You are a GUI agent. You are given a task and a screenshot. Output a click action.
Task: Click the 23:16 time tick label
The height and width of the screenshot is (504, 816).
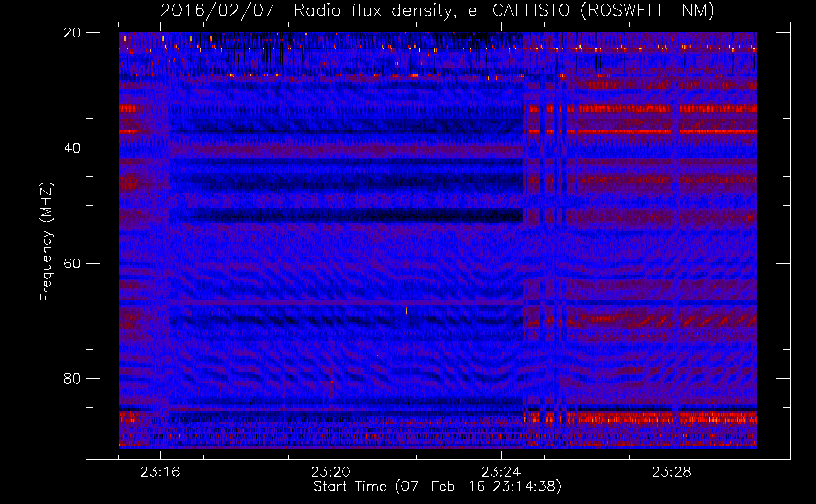160,472
